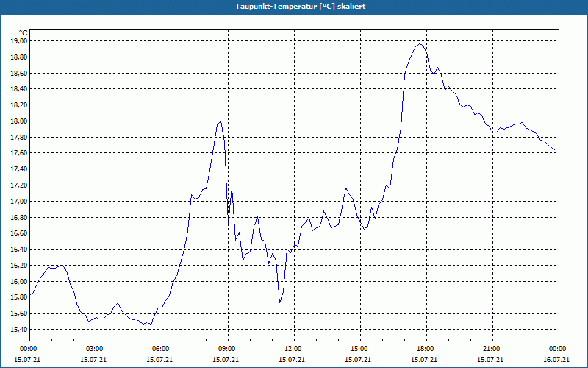Click the curve peak just before 09:00

pos(220,121)
